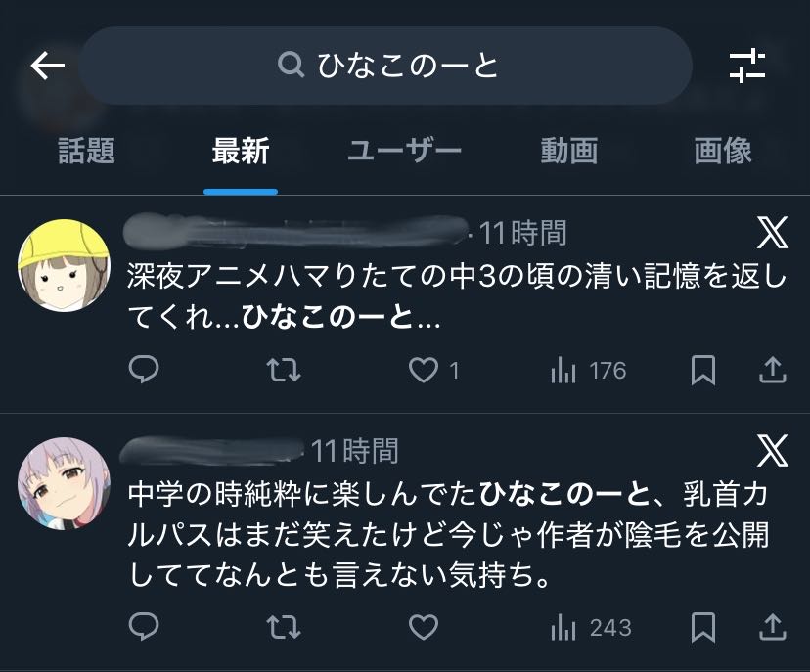The width and height of the screenshot is (810, 672).
Task: Bookmark the first post
Action: tap(702, 370)
